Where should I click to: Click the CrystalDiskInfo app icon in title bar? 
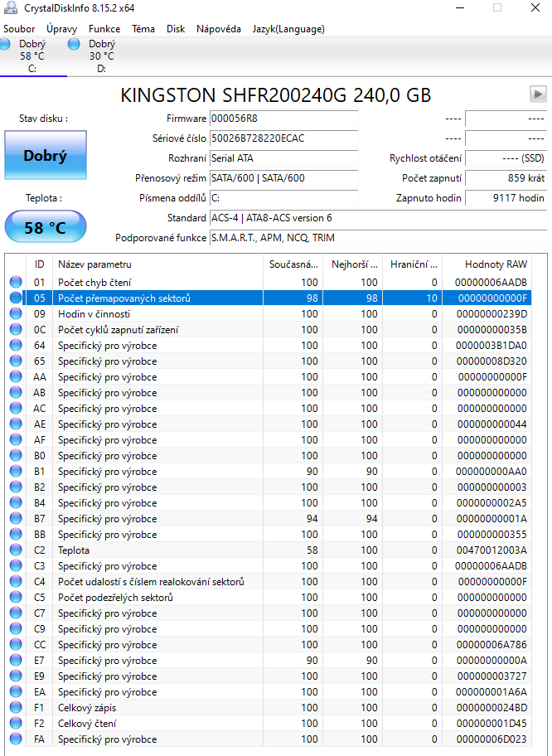10,7
